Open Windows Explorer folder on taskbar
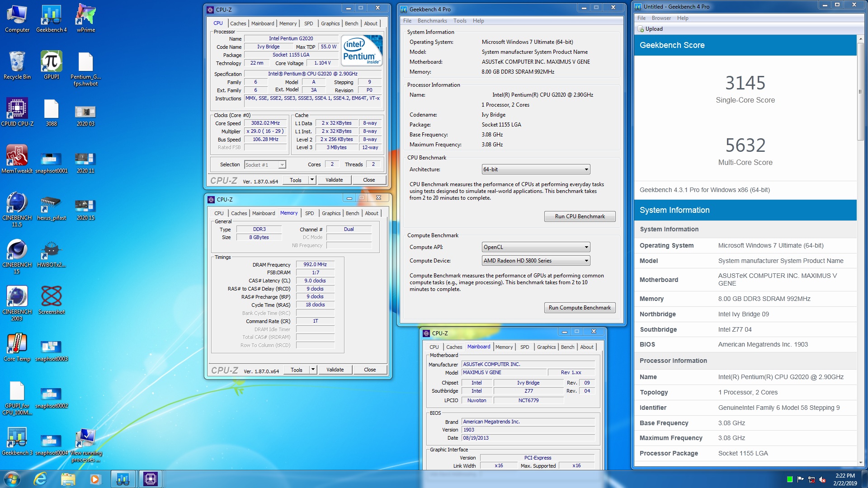The height and width of the screenshot is (488, 868). click(x=68, y=479)
